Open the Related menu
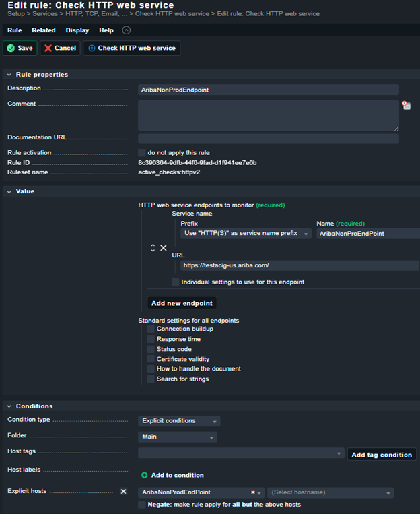Viewport: 420px width, 514px height. tap(44, 30)
